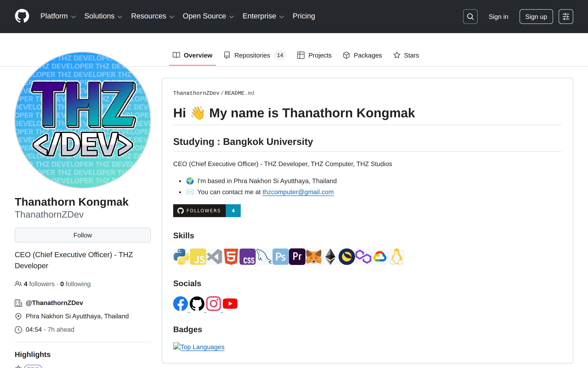Click the local time 04:54 text
This screenshot has height=368, width=588.
point(34,330)
